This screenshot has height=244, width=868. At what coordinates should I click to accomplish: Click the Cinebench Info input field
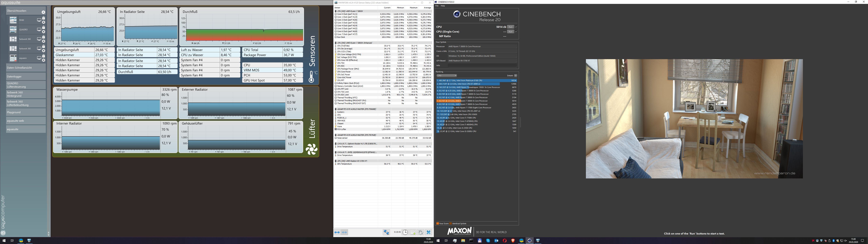[x=482, y=65]
